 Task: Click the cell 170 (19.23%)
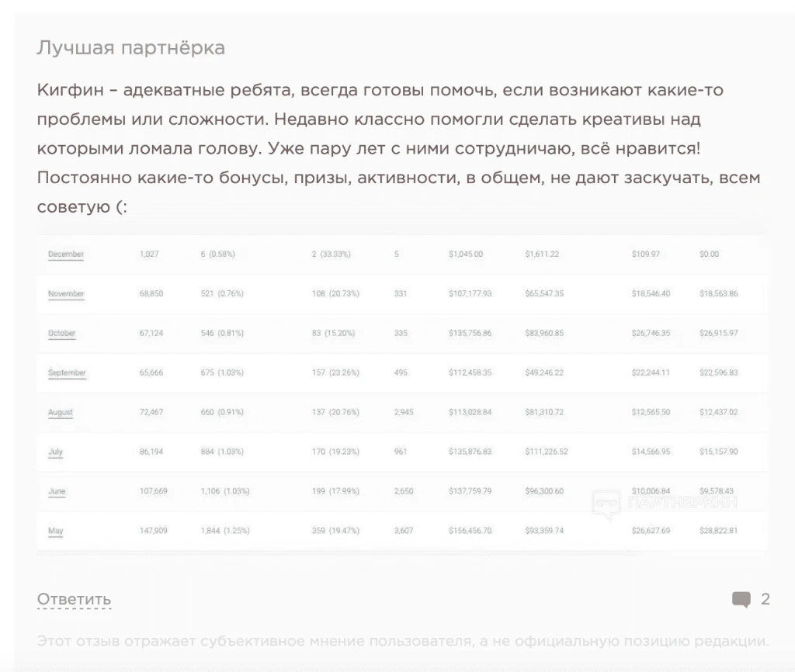click(335, 452)
